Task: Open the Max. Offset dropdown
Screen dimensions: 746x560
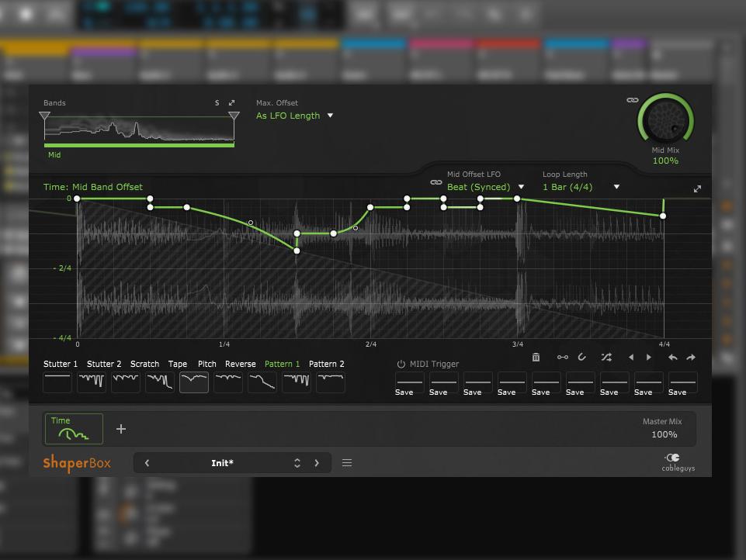Action: 295,116
